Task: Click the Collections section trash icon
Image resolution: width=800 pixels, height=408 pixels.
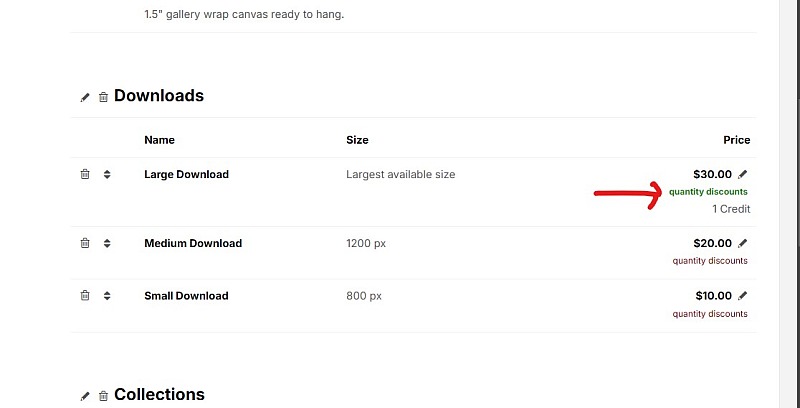Action: (104, 396)
